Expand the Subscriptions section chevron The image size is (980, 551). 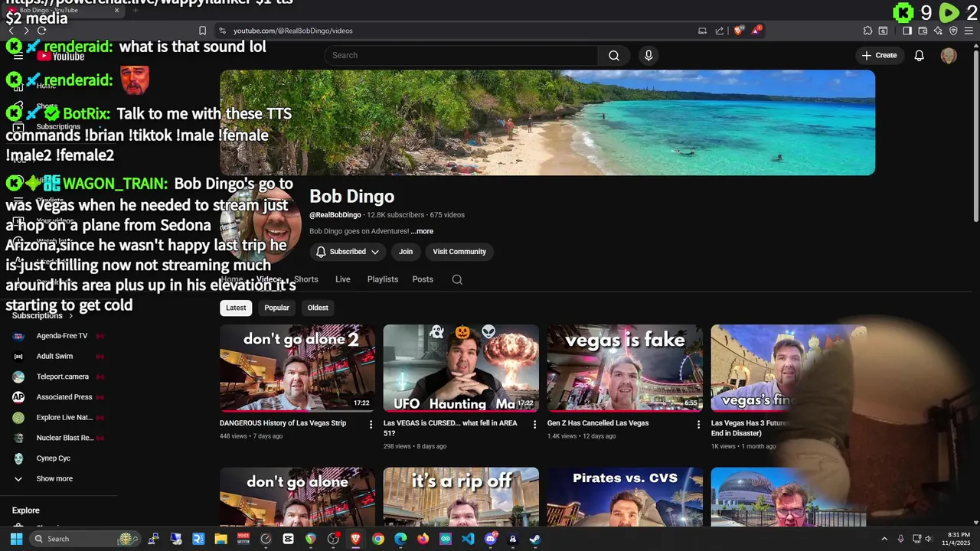point(71,315)
